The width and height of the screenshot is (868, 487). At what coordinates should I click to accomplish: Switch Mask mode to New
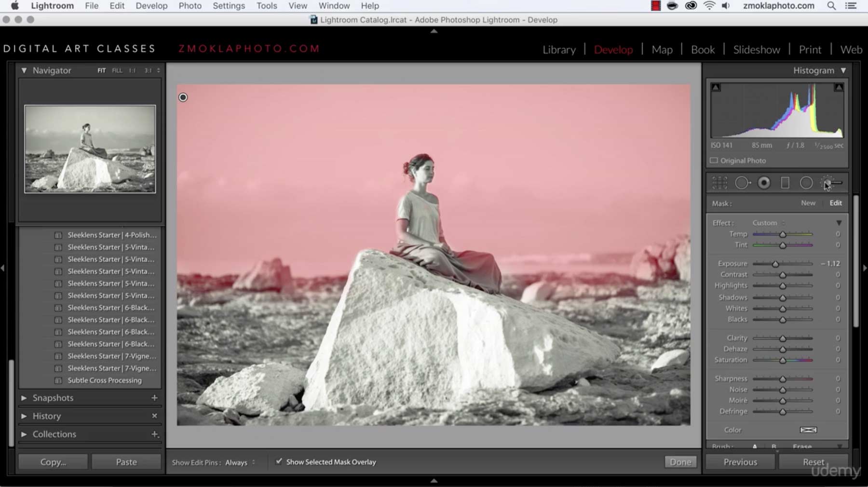tap(808, 203)
